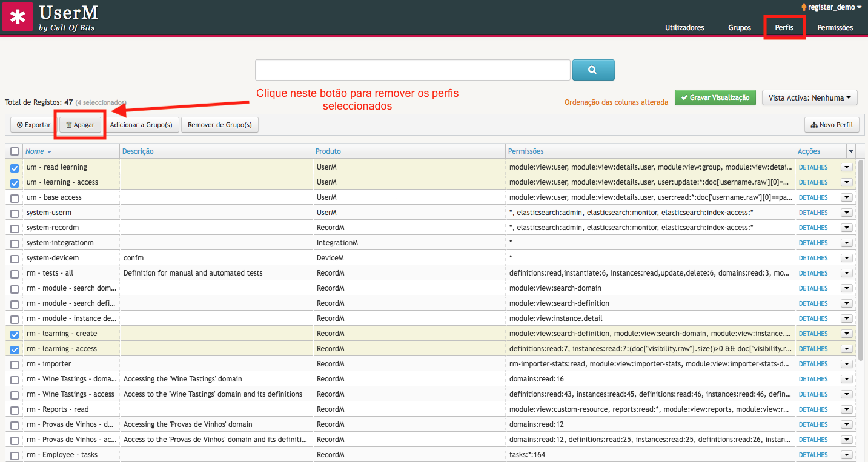
Task: Check the 'rm - tests - all' row checkbox
Action: pyautogui.click(x=15, y=274)
